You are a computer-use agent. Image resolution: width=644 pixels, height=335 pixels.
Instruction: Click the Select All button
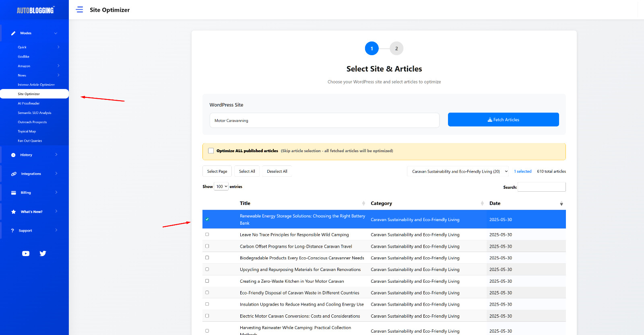click(247, 172)
